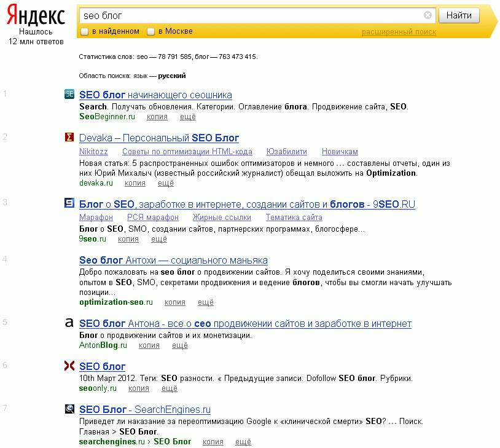This screenshot has height=448, width=500.
Task: Click the SeoBeginner favicon next to the first result
Action: 69,94
